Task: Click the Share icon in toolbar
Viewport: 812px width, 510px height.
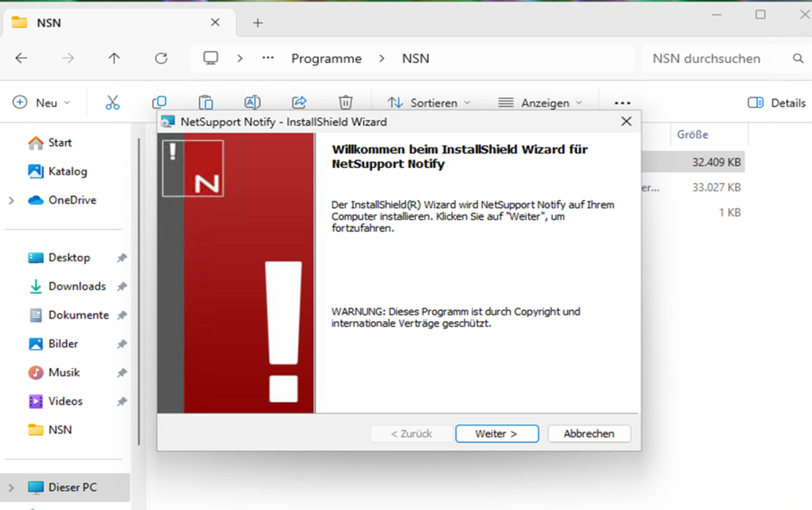Action: [299, 103]
